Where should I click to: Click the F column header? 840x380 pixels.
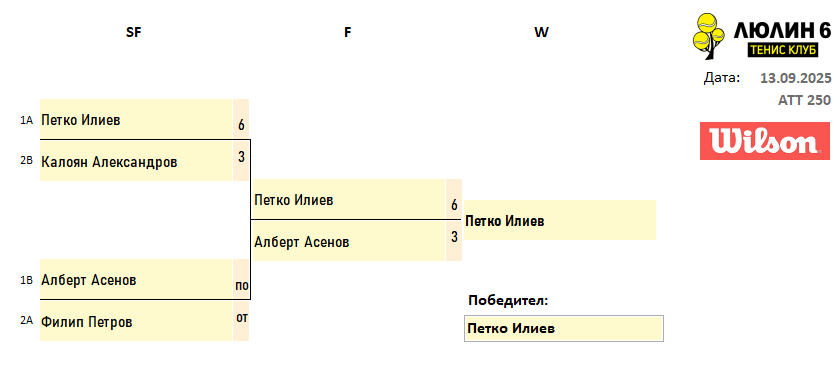(x=348, y=32)
